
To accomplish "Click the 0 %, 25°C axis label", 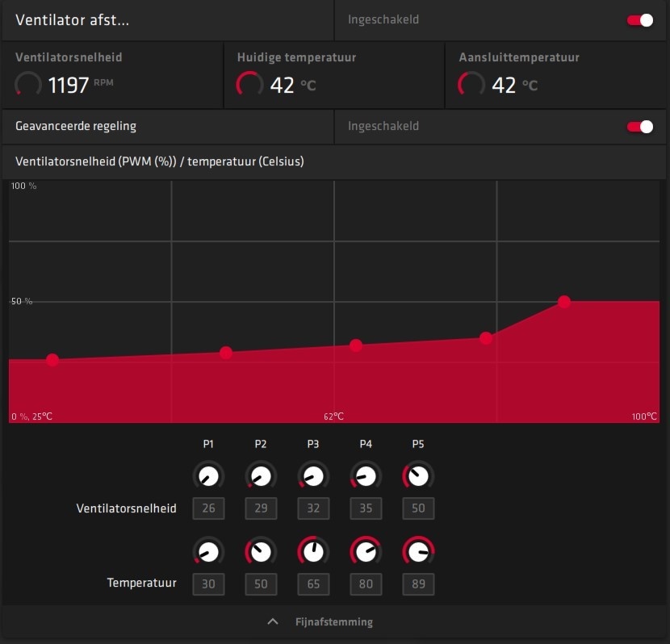I will coord(32,416).
